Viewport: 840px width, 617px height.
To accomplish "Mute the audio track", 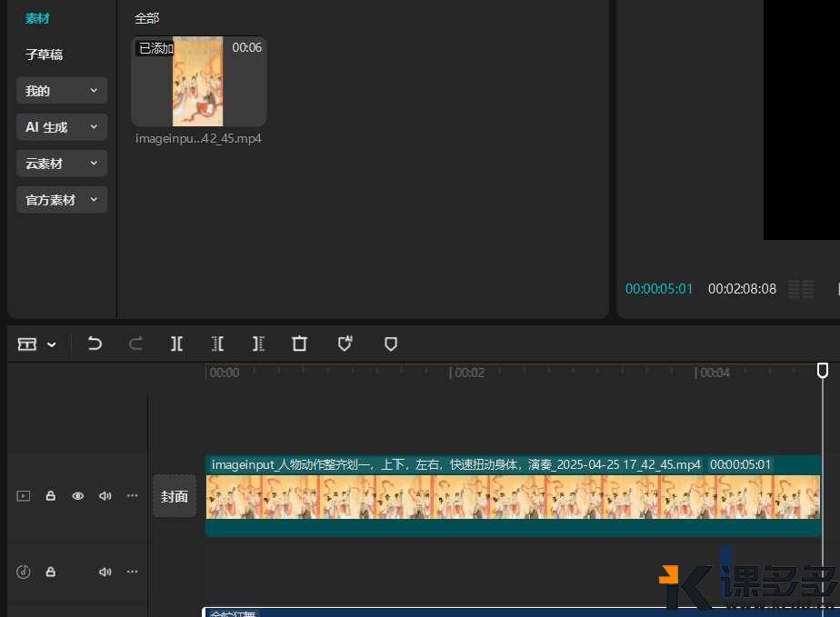I will (105, 572).
